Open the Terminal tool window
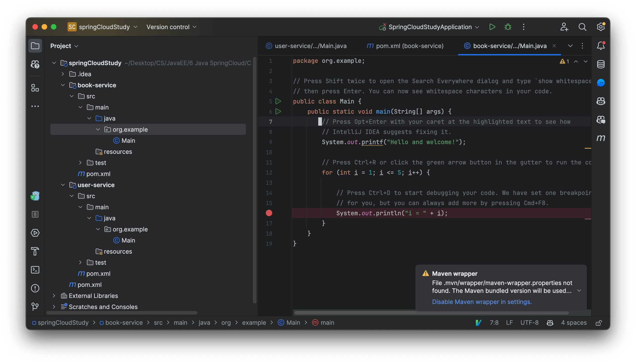The image size is (636, 364). tap(35, 270)
